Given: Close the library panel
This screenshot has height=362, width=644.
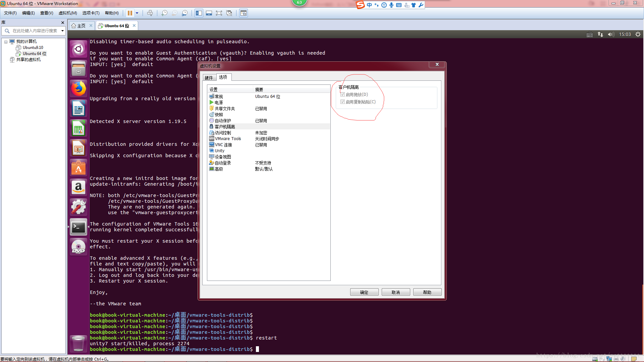Looking at the screenshot, I should (62, 22).
